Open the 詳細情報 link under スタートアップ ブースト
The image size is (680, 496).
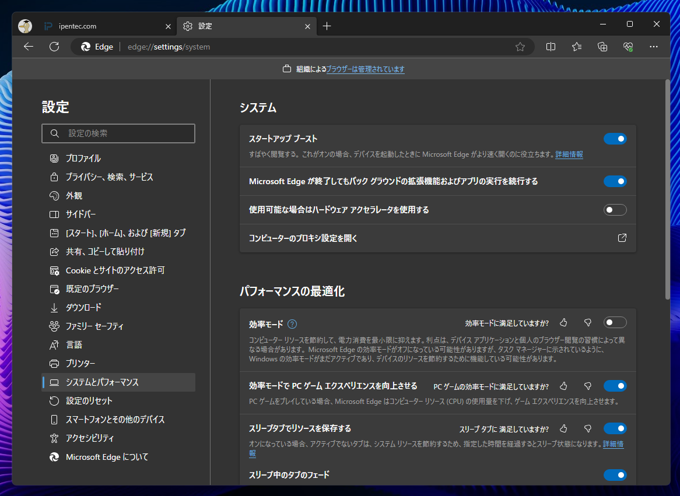[569, 154]
